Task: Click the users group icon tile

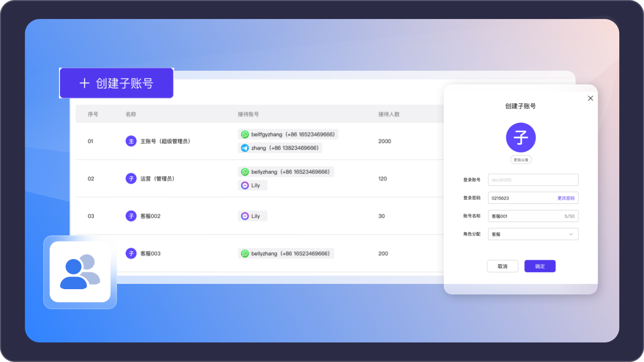Action: pyautogui.click(x=80, y=272)
